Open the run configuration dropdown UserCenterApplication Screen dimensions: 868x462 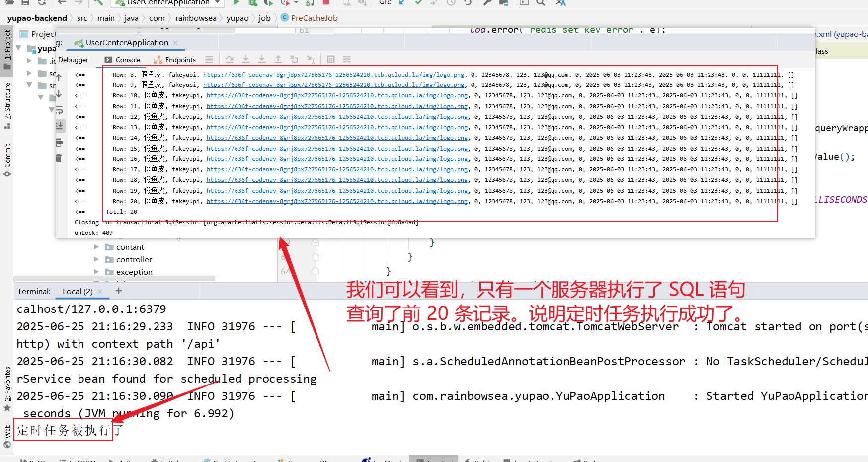[167, 2]
